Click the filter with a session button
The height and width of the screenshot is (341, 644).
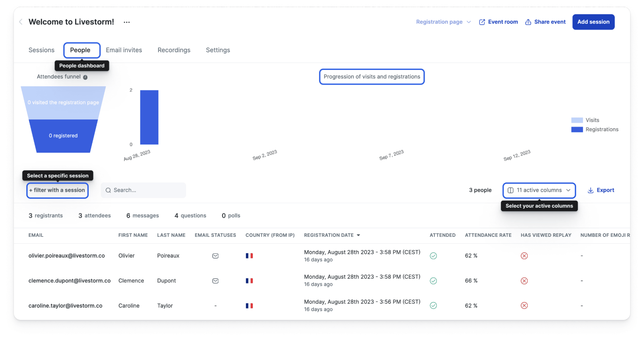57,190
